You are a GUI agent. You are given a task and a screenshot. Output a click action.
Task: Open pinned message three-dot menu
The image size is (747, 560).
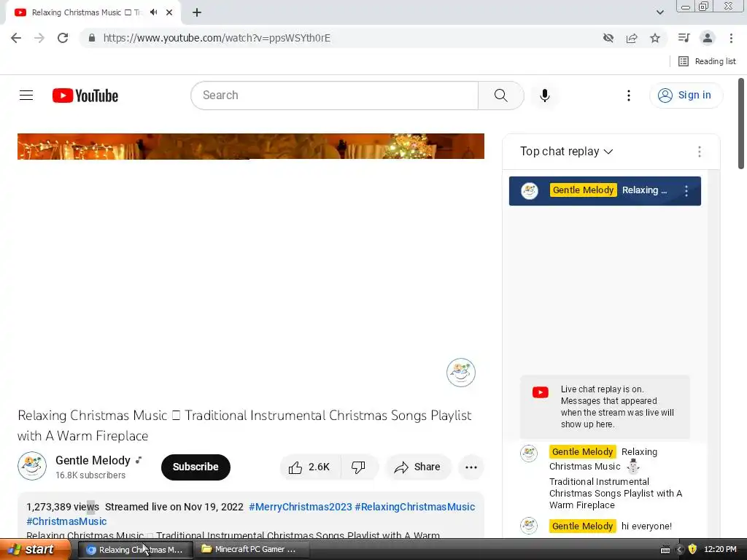click(x=686, y=191)
